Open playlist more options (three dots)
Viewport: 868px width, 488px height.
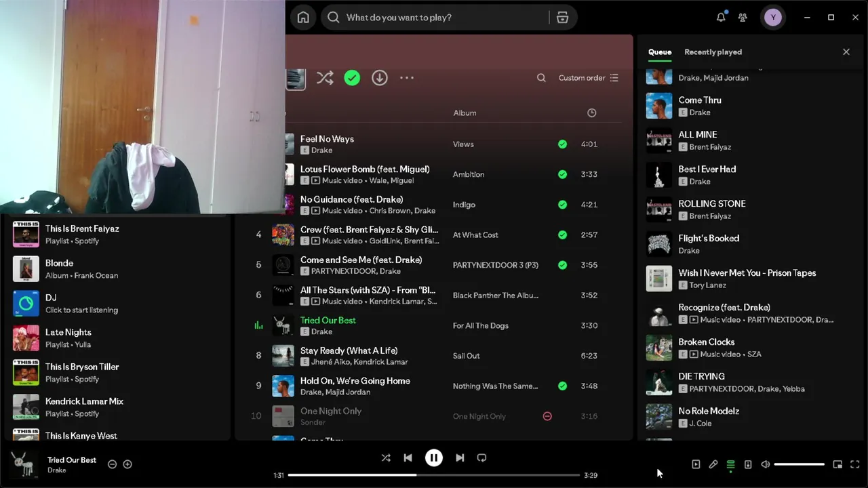pyautogui.click(x=407, y=78)
